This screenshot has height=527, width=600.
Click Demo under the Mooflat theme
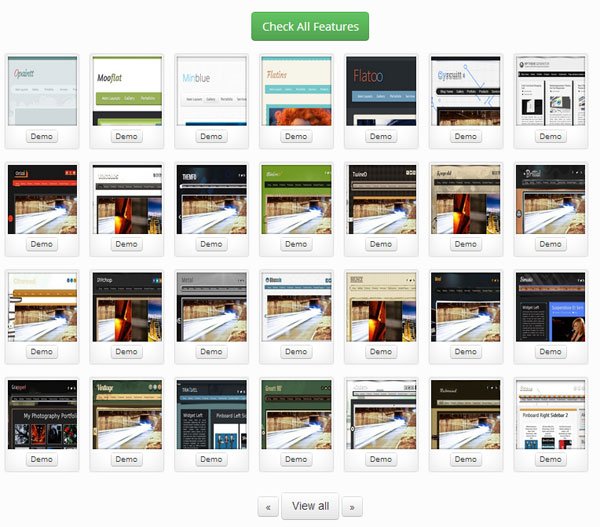[127, 137]
